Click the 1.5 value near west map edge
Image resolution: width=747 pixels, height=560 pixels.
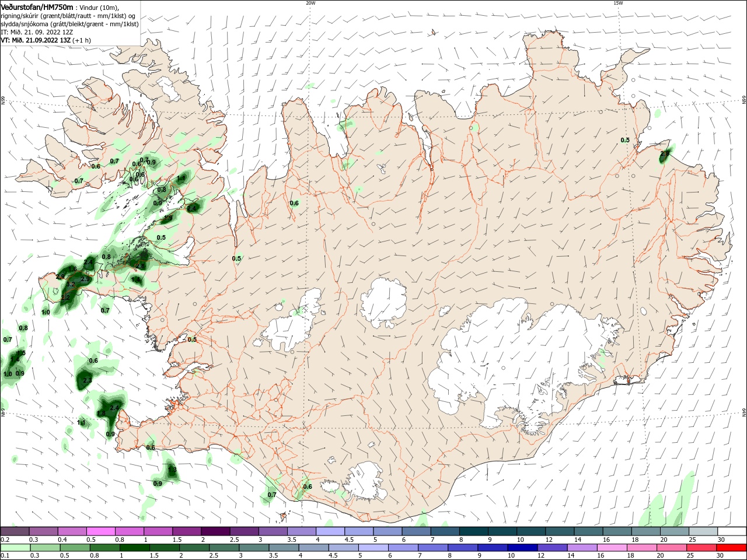22,353
